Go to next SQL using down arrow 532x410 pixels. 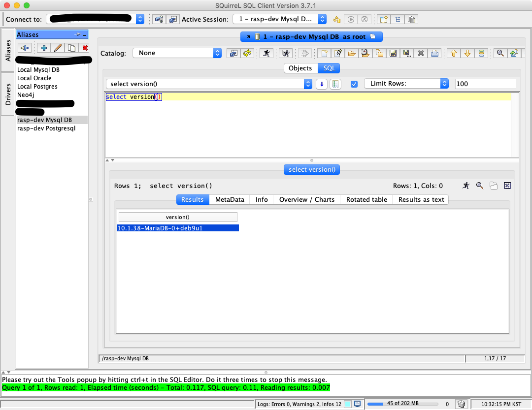coord(467,53)
